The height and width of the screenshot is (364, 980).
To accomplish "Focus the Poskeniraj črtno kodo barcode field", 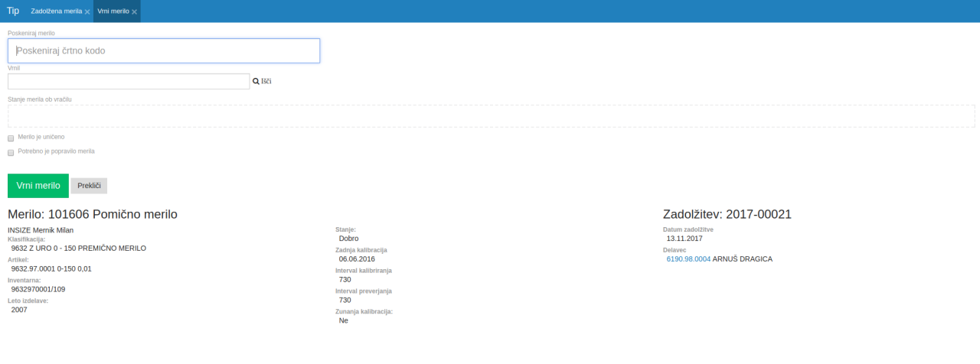I will pos(164,50).
